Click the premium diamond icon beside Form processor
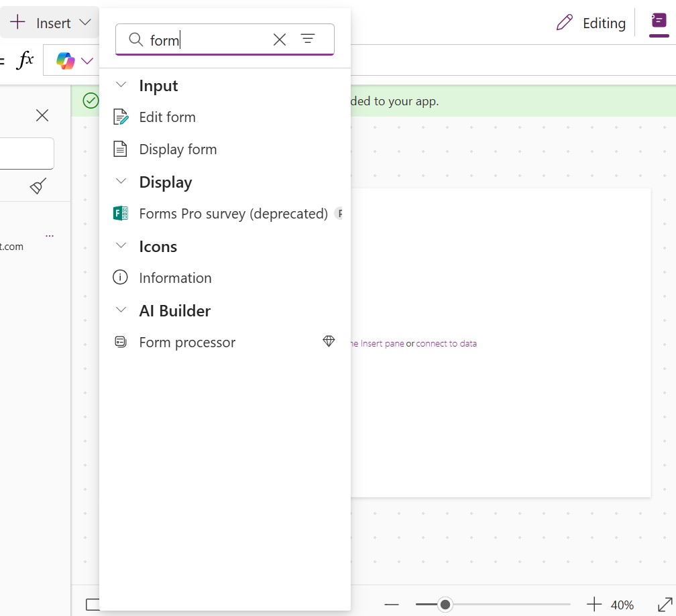676x616 pixels. (x=329, y=342)
